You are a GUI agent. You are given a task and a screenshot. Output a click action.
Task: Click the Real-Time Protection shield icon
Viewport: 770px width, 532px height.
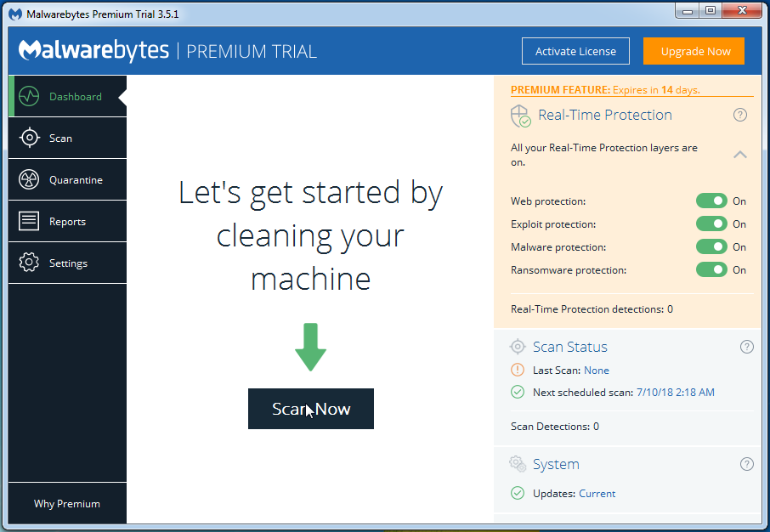(x=520, y=115)
